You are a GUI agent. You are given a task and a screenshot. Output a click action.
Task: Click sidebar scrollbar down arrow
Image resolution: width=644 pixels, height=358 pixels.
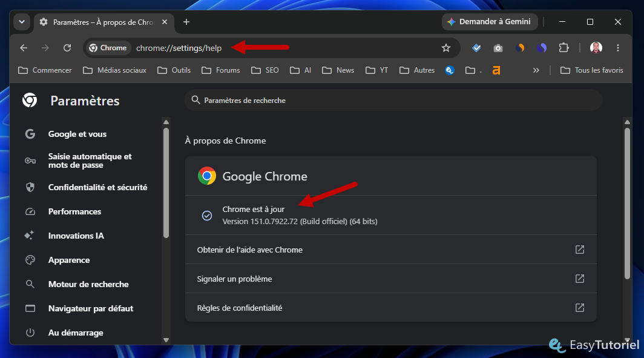166,340
